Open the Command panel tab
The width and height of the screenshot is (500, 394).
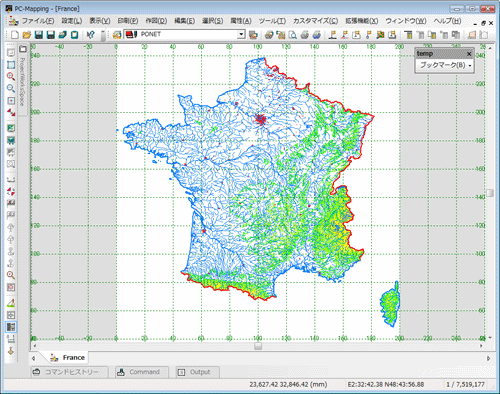click(x=142, y=372)
